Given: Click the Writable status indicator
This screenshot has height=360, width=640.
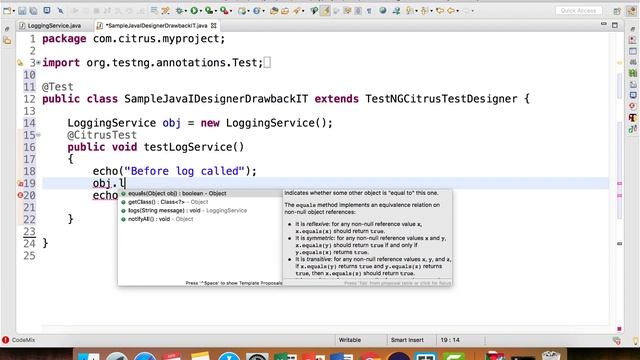Looking at the screenshot, I should (350, 340).
